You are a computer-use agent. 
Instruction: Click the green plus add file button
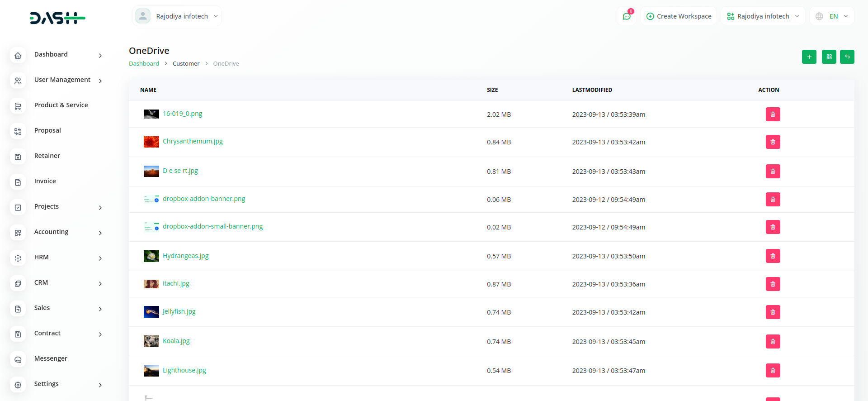tap(809, 57)
